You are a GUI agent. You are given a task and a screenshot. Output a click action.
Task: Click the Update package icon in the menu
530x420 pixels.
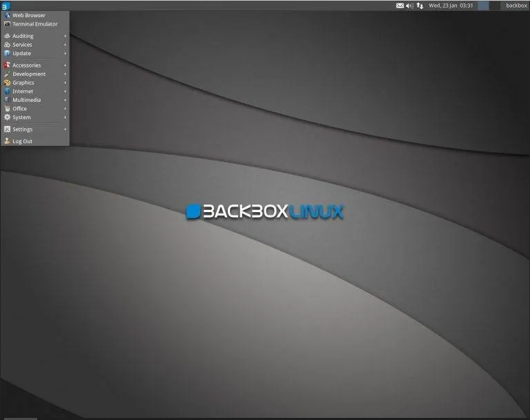[7, 54]
